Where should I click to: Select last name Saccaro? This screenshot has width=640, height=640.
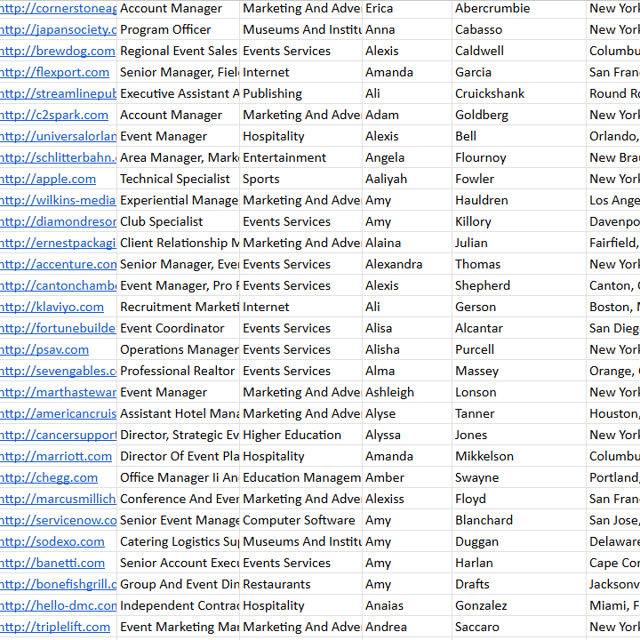(519, 627)
